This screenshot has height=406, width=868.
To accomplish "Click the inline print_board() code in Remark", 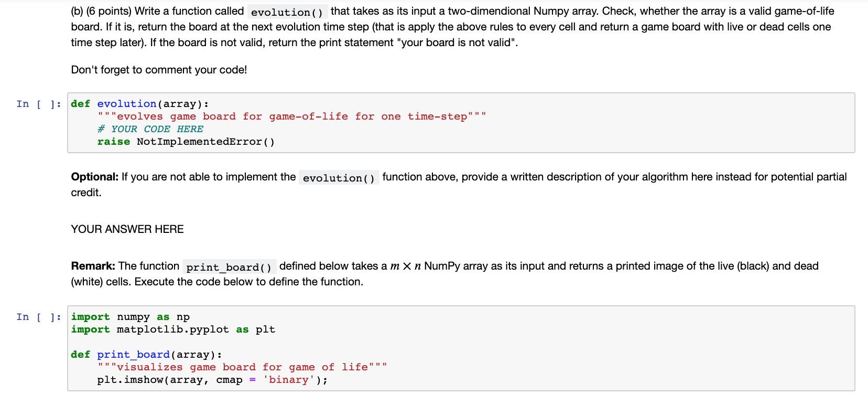I will 229,267.
